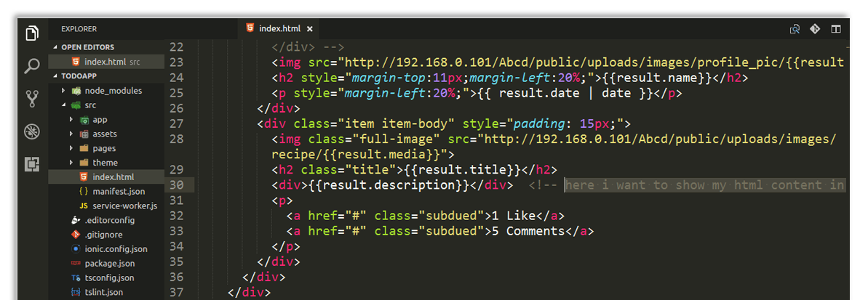Switch to the index.html editor tab

click(279, 29)
